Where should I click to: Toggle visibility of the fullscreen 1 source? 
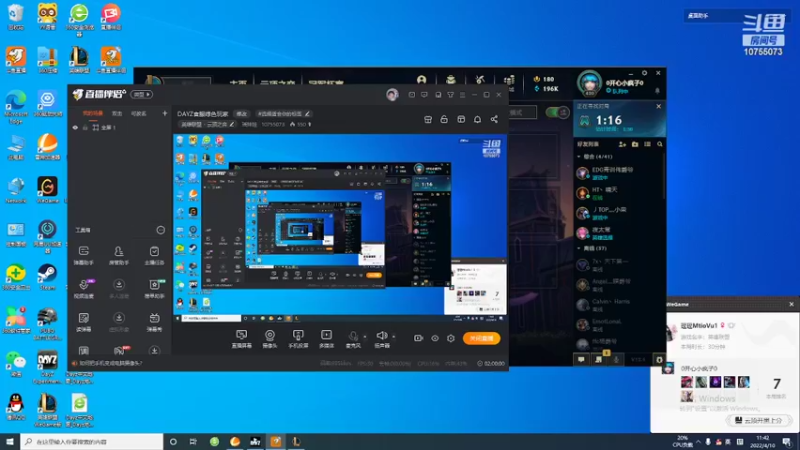click(75, 128)
